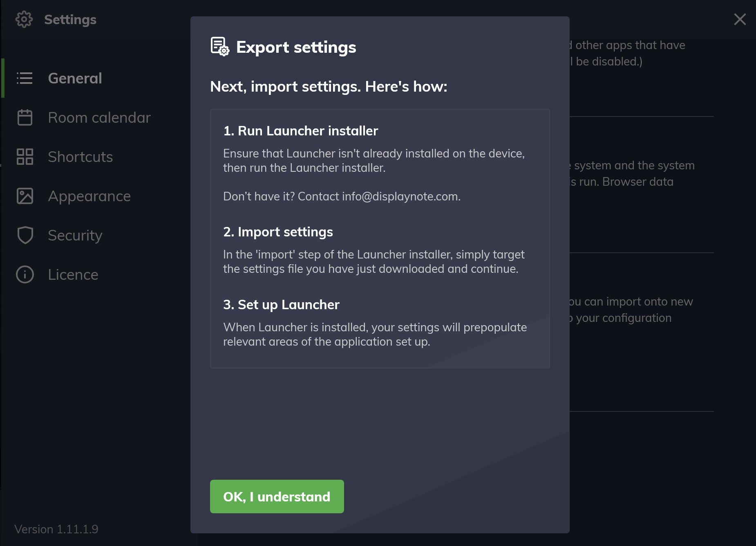Screen dimensions: 756x546
Task: Click the Shortcuts grid icon
Action: 25,157
